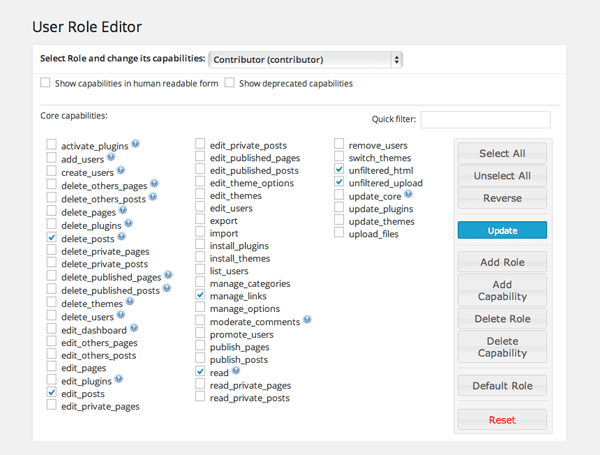Image resolution: width=600 pixels, height=455 pixels.
Task: Check the read_private_posts capability
Action: coord(200,396)
